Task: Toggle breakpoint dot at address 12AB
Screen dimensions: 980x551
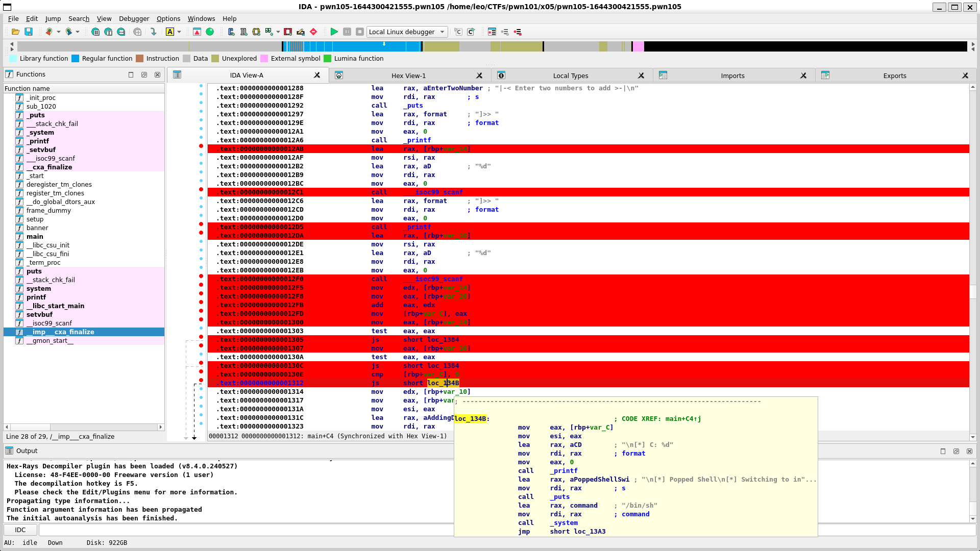Action: [x=201, y=146]
